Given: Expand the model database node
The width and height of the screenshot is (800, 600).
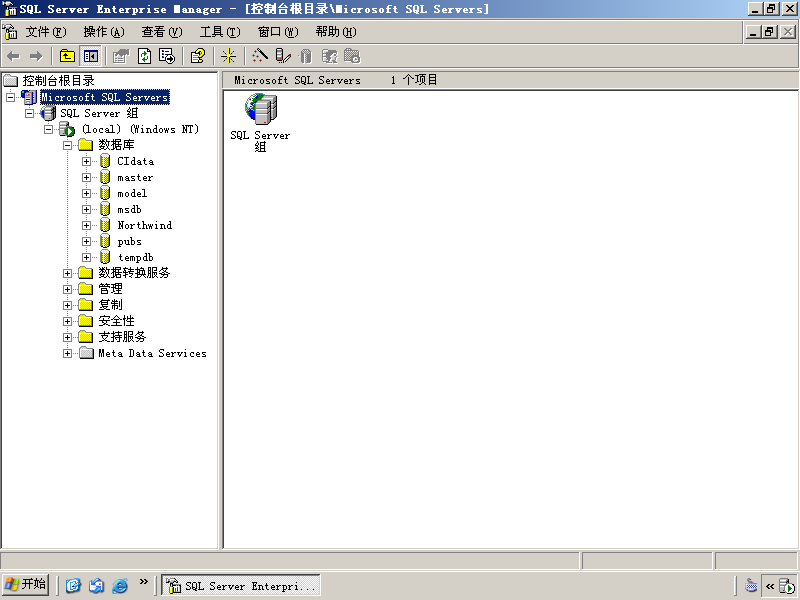Looking at the screenshot, I should click(86, 193).
